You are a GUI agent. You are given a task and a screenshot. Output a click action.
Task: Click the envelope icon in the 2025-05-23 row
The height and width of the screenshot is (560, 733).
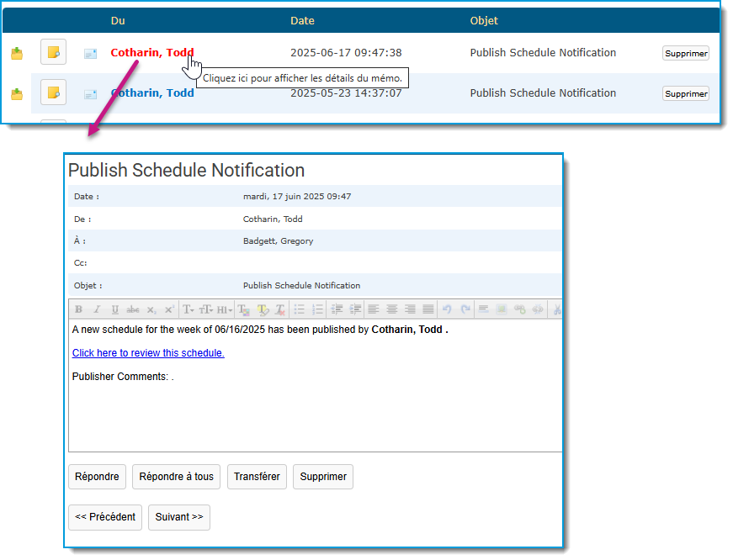(90, 94)
